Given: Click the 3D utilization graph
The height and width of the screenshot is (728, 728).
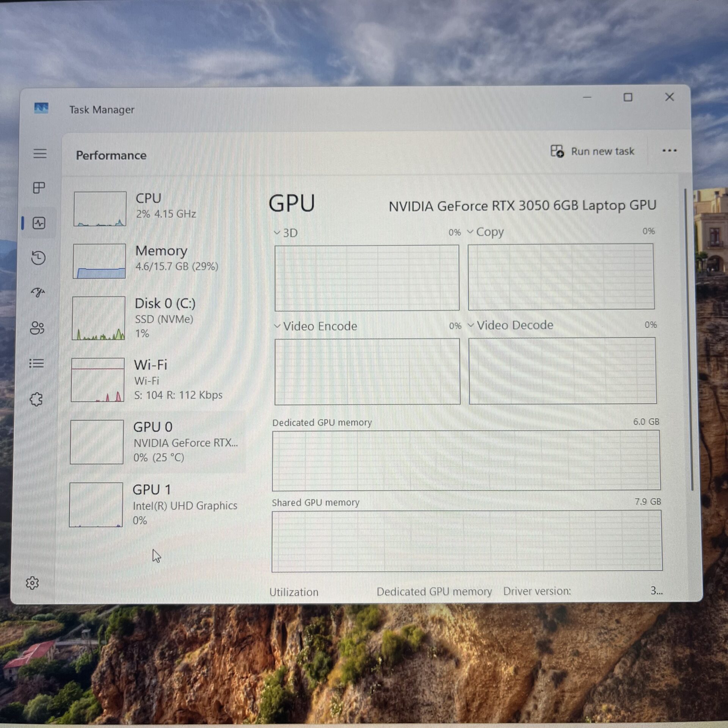Looking at the screenshot, I should pyautogui.click(x=367, y=278).
